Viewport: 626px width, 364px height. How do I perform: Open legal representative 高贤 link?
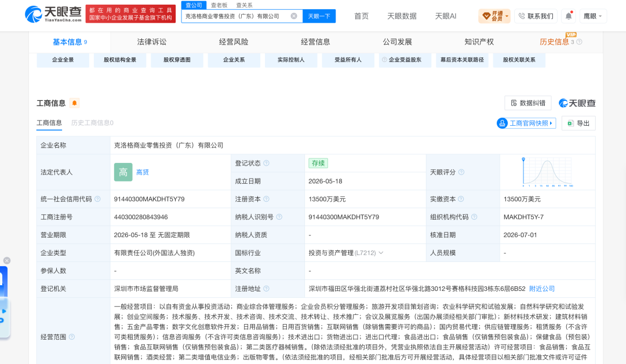click(143, 172)
